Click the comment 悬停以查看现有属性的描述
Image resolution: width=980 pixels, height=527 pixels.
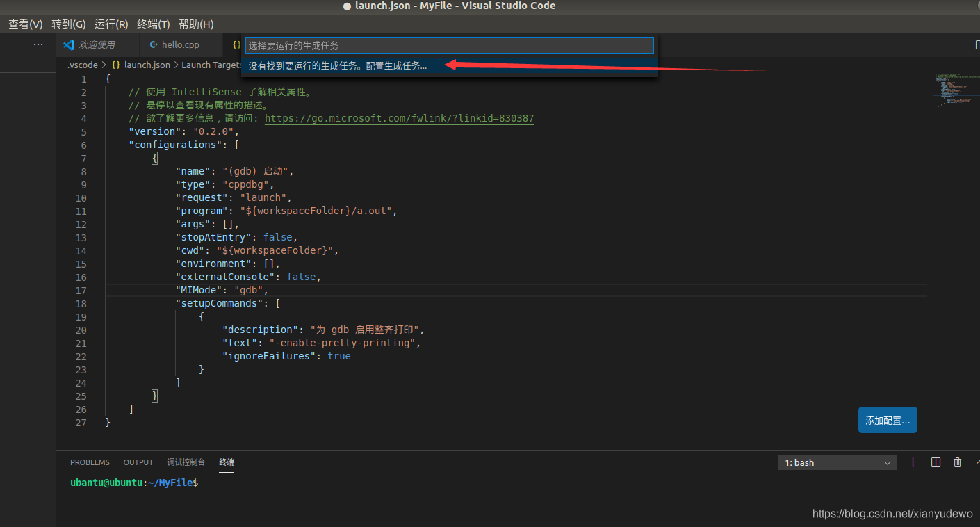pyautogui.click(x=198, y=105)
